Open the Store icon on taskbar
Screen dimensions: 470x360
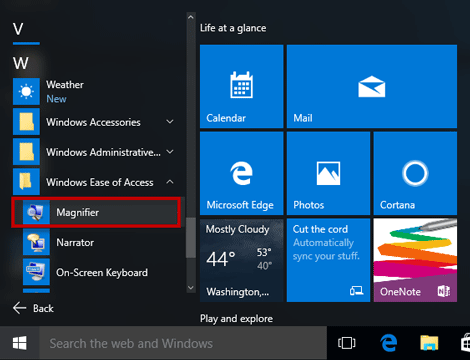(465, 343)
